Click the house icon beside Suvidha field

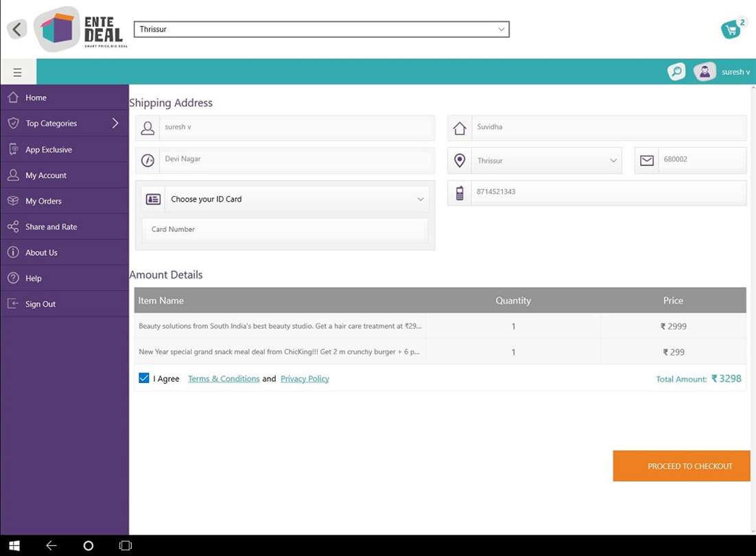pyautogui.click(x=460, y=128)
